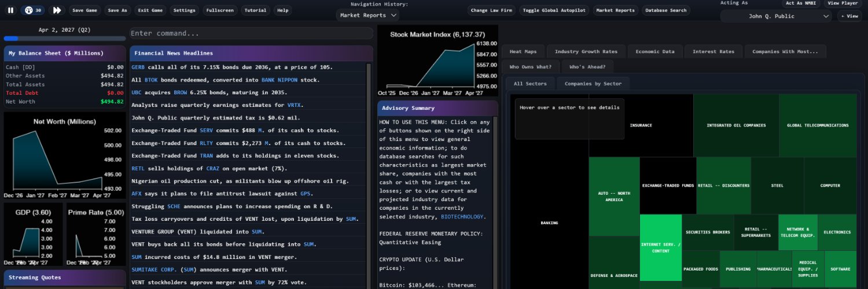This screenshot has height=289, width=868.
Task: Click the AUTO -- NORTH AMERICA sector cell
Action: pos(614,197)
